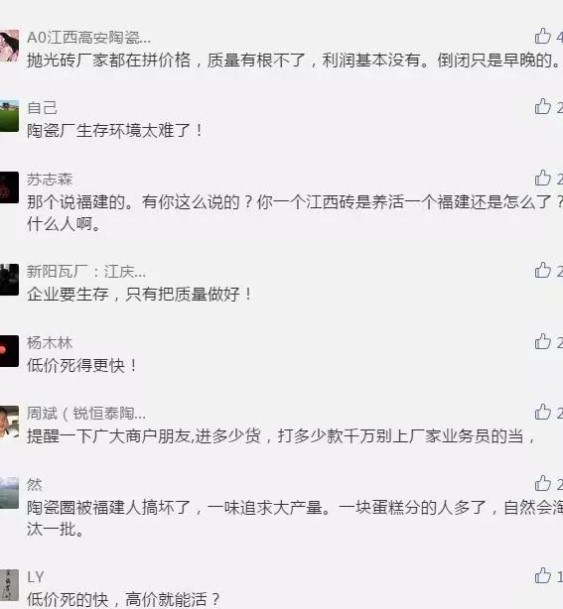
Task: Open the avatar of A0江西高安陶瓷
Action: click(9, 45)
